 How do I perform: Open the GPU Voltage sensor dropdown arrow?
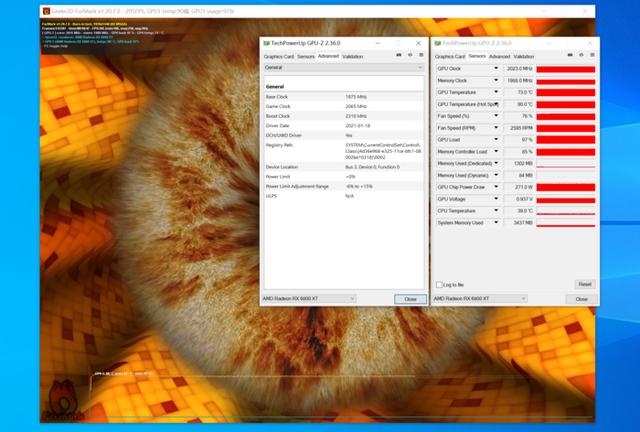pyautogui.click(x=496, y=199)
